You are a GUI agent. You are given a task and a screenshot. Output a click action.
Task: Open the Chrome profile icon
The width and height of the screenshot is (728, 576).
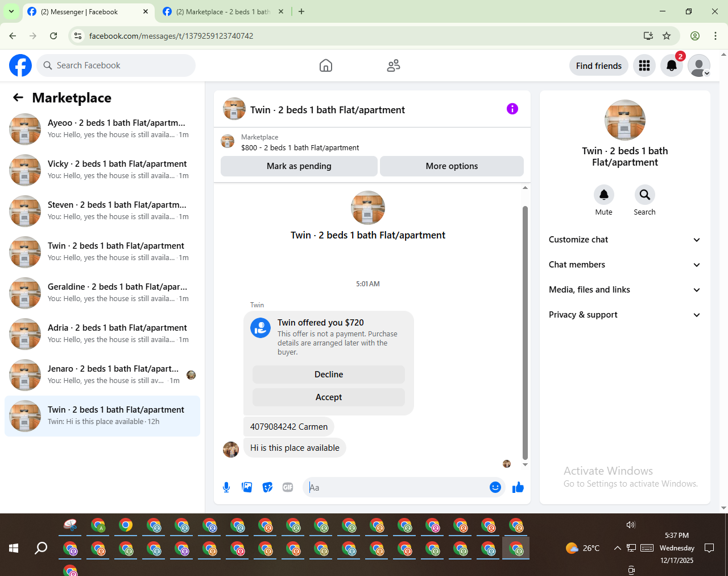(x=695, y=36)
